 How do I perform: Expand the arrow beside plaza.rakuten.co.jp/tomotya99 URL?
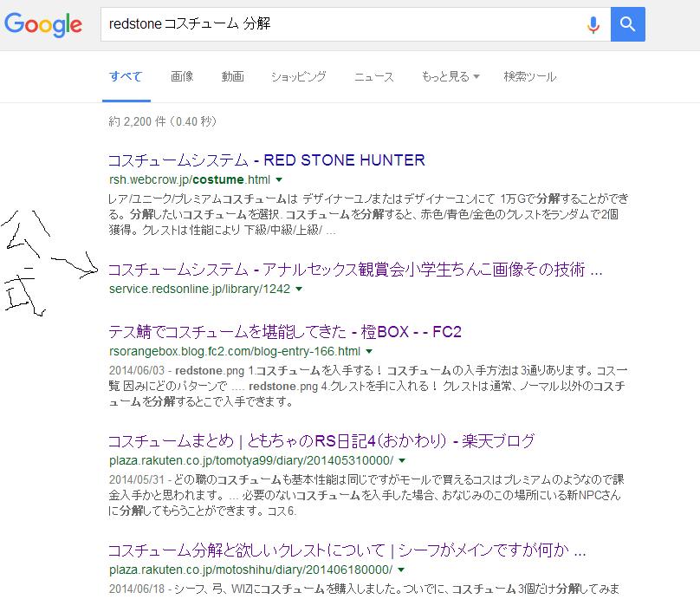point(402,460)
